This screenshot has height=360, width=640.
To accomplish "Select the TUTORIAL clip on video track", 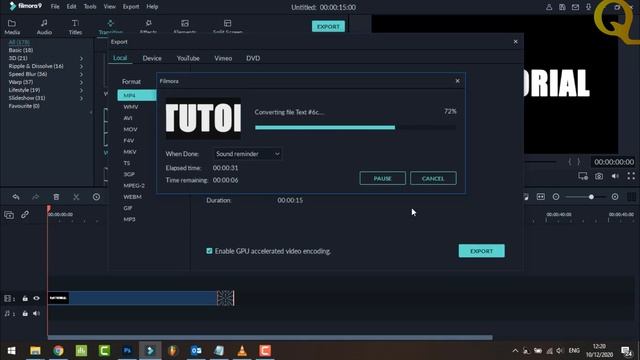I will pos(141,298).
